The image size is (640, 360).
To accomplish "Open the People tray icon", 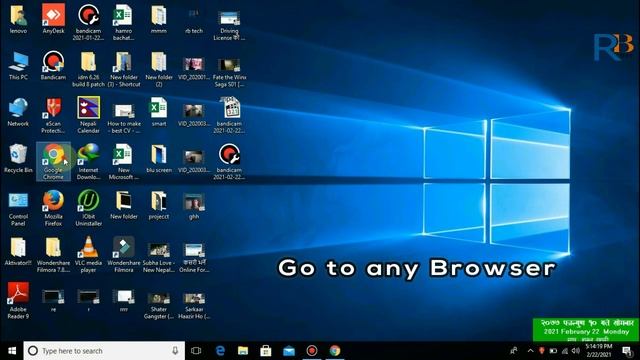I will pyautogui.click(x=514, y=351).
